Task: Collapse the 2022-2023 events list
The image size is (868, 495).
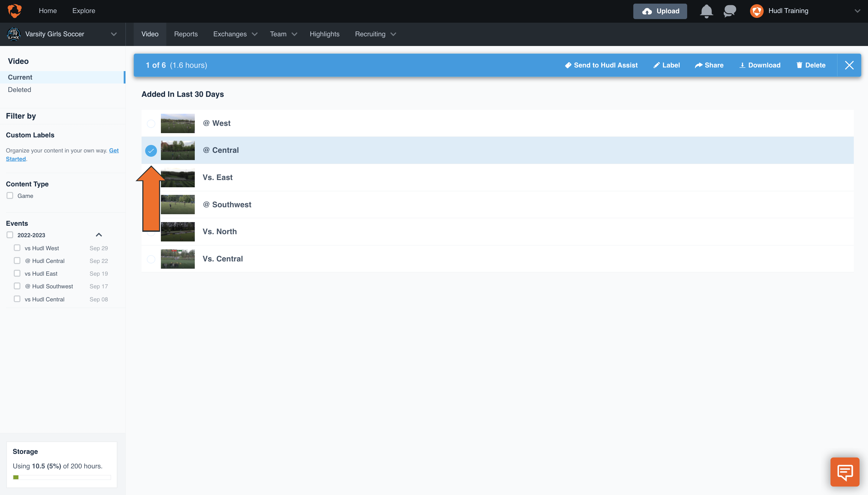Action: tap(99, 234)
